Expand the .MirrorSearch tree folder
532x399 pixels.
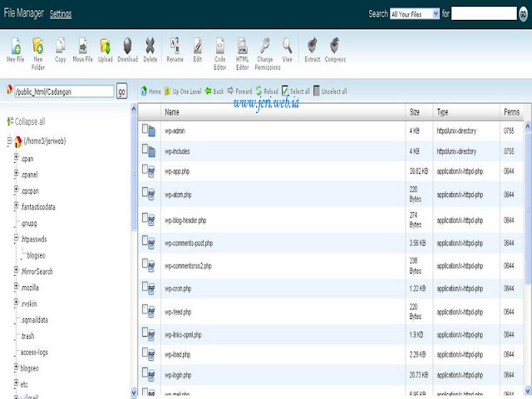point(16,270)
